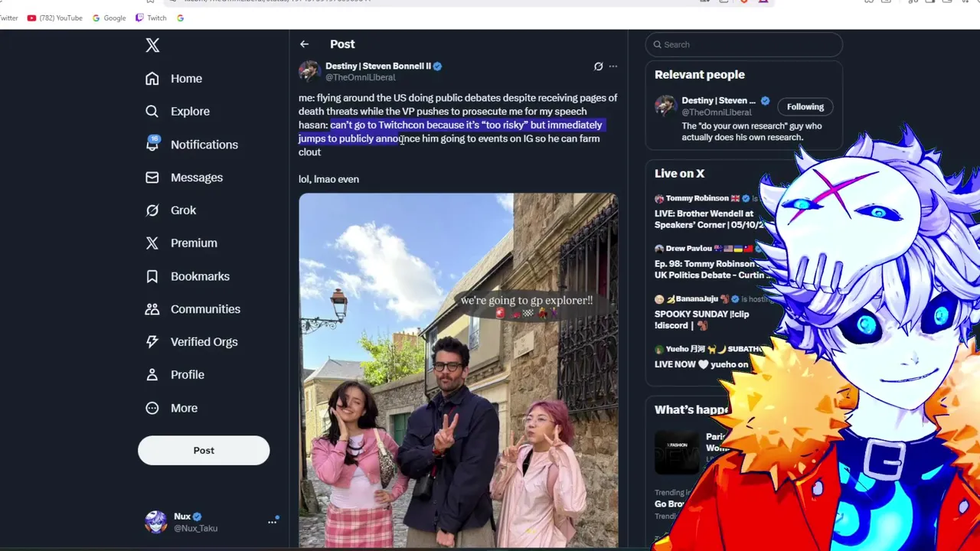Click the 'Live on X' heading
The height and width of the screenshot is (551, 980).
tap(679, 174)
